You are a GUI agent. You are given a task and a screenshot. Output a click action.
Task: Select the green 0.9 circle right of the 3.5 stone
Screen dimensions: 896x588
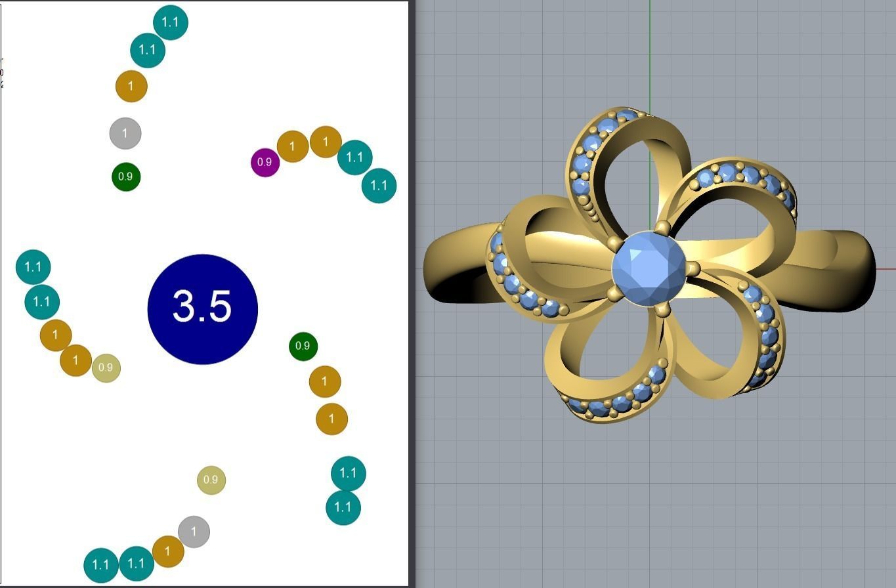point(303,346)
